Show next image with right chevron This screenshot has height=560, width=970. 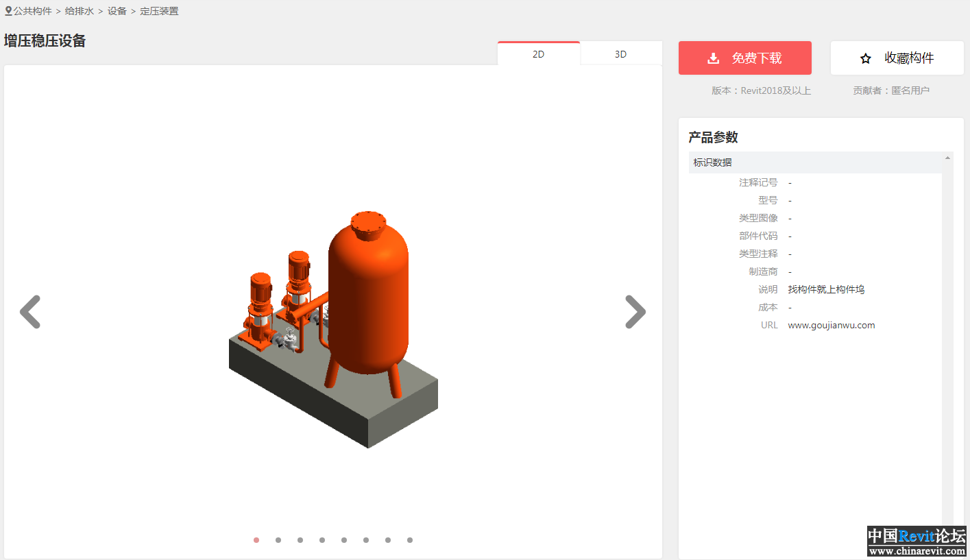(635, 312)
